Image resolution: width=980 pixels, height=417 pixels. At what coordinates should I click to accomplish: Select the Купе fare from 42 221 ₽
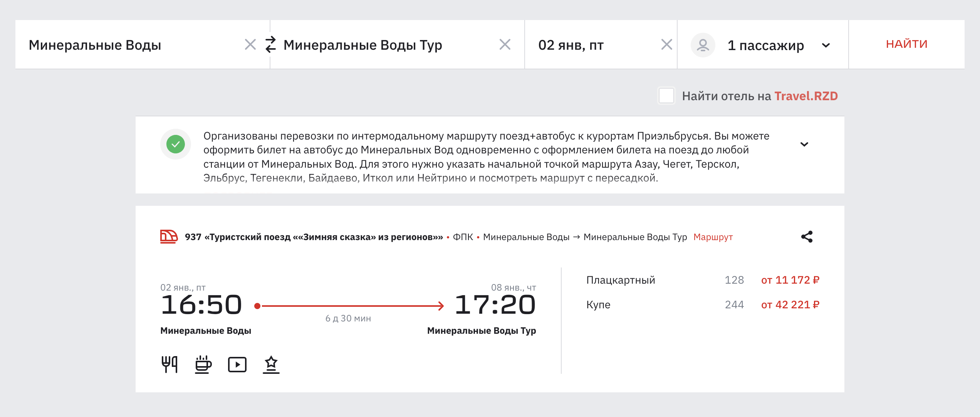[790, 305]
